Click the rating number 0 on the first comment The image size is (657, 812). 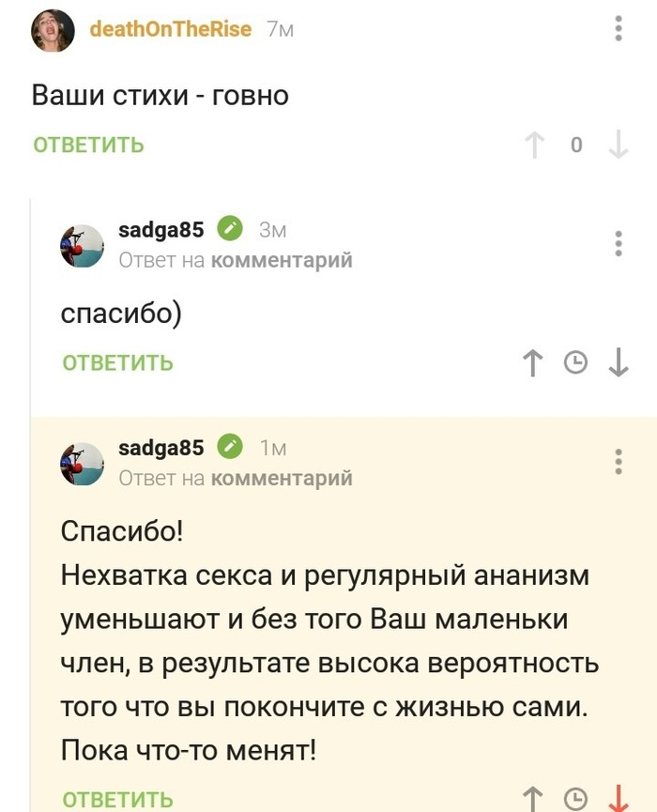point(576,145)
